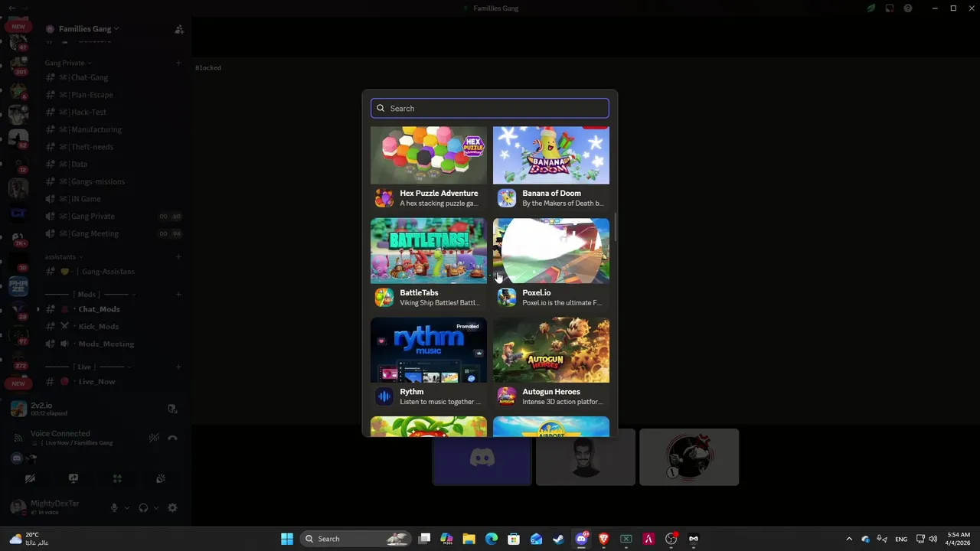Viewport: 980px width, 551px height.
Task: Click the Poxel.io app icon
Action: 507,297
